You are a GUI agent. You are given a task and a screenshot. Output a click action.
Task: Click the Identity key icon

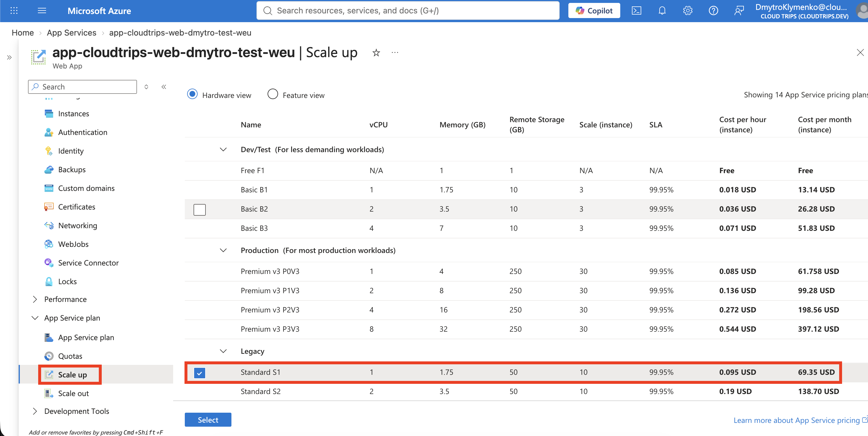[49, 151]
